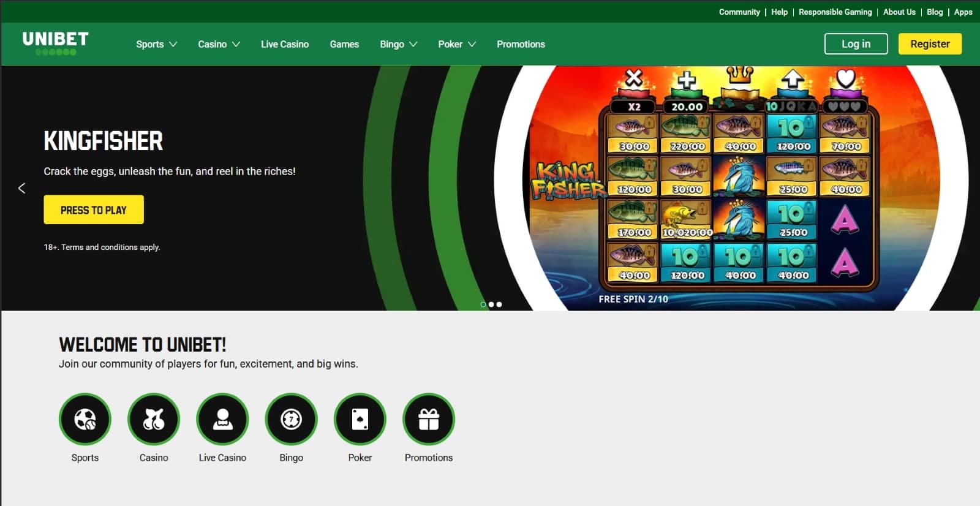Image resolution: width=980 pixels, height=506 pixels.
Task: Open the Bingo dropdown menu
Action: [x=398, y=44]
